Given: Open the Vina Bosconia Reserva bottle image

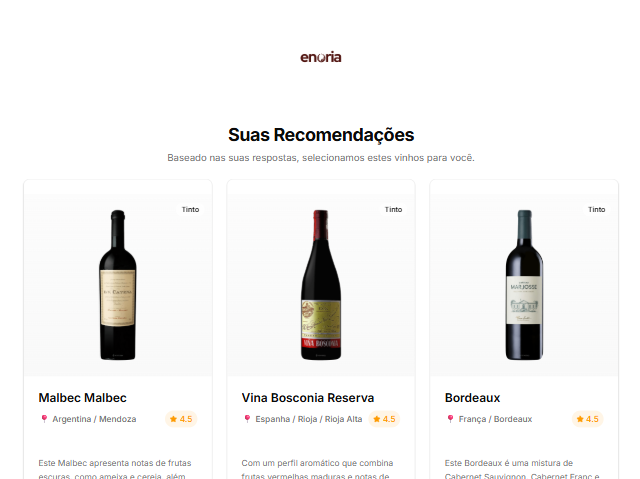Looking at the screenshot, I should click(x=321, y=285).
